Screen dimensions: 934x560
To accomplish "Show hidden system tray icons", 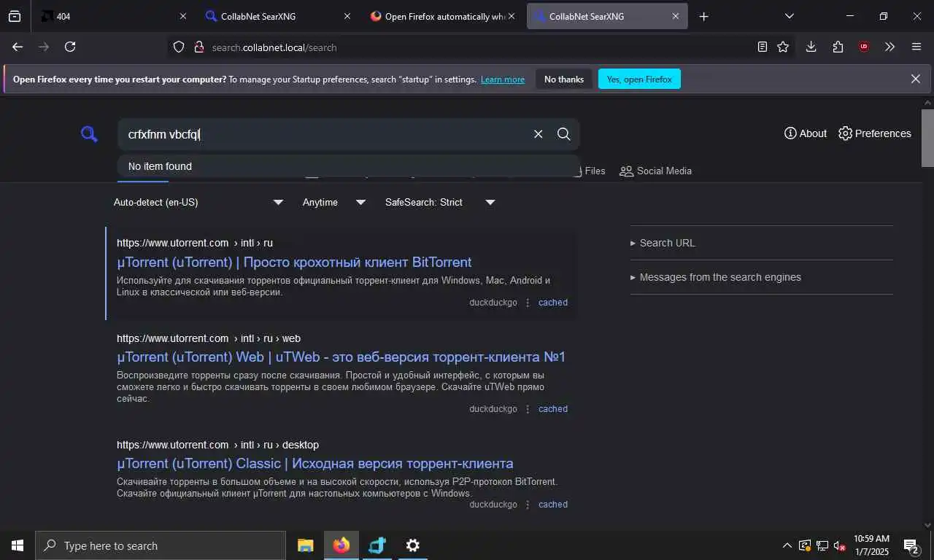I will tap(787, 545).
